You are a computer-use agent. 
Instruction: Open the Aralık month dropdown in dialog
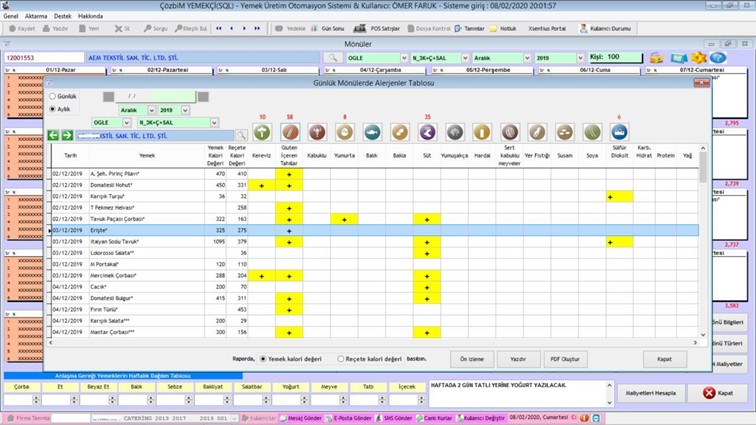click(x=151, y=109)
